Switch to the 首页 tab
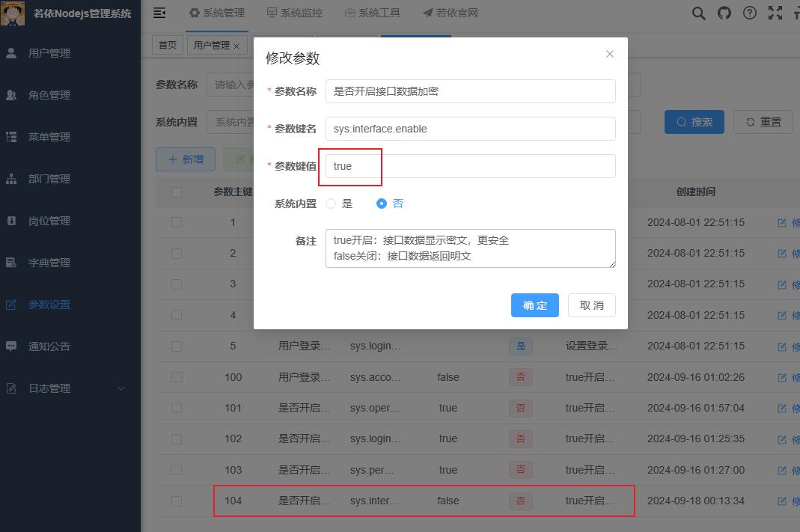The width and height of the screenshot is (800, 532). (167, 44)
